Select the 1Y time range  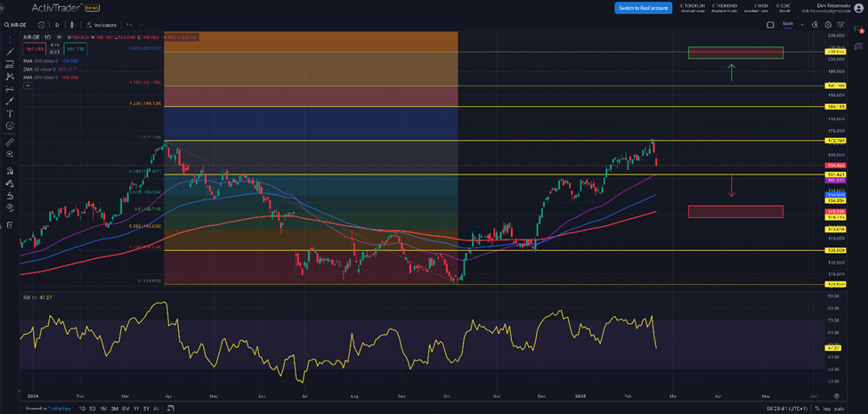[x=134, y=408]
